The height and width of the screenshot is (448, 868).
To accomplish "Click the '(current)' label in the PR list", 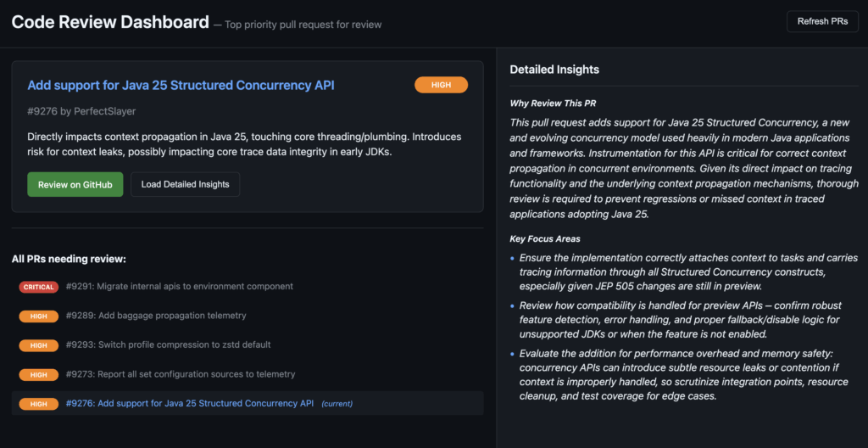I will (337, 404).
